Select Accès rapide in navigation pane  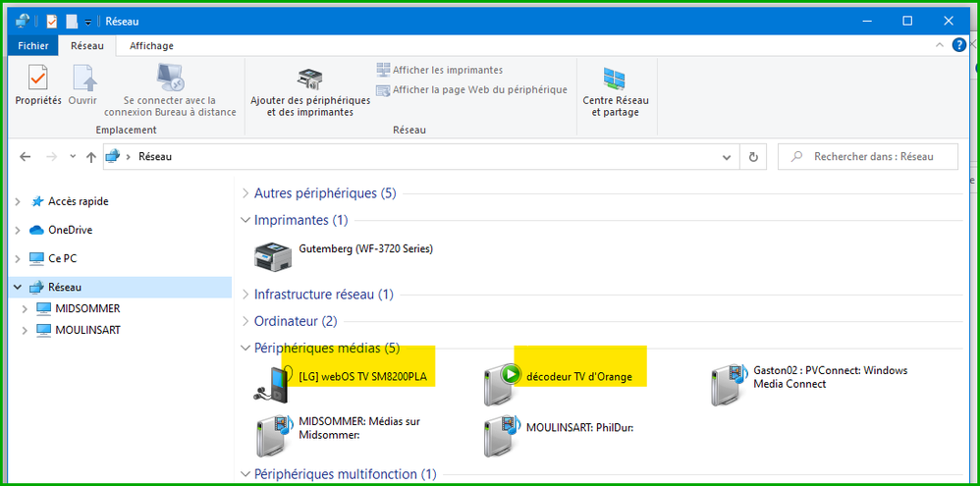[x=79, y=201]
